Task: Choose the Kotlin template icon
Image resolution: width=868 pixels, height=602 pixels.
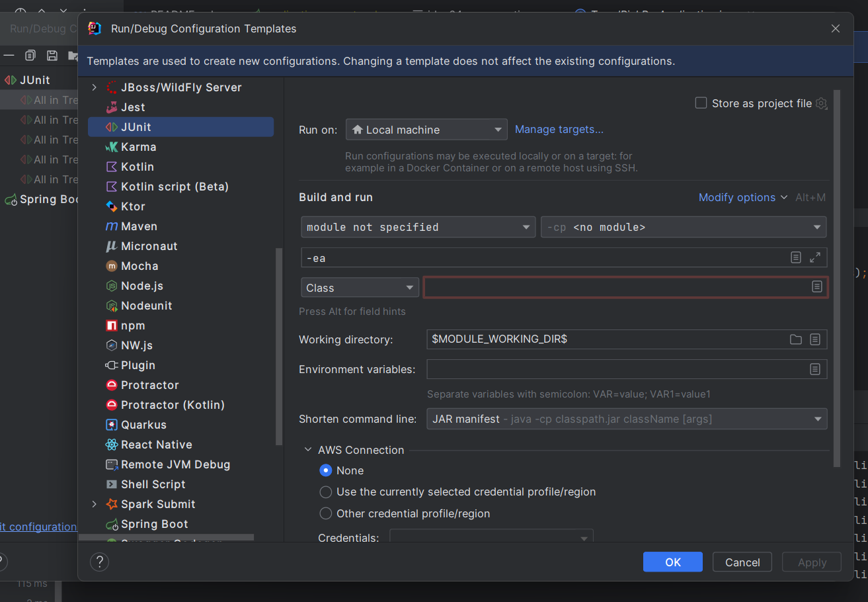Action: click(x=111, y=167)
